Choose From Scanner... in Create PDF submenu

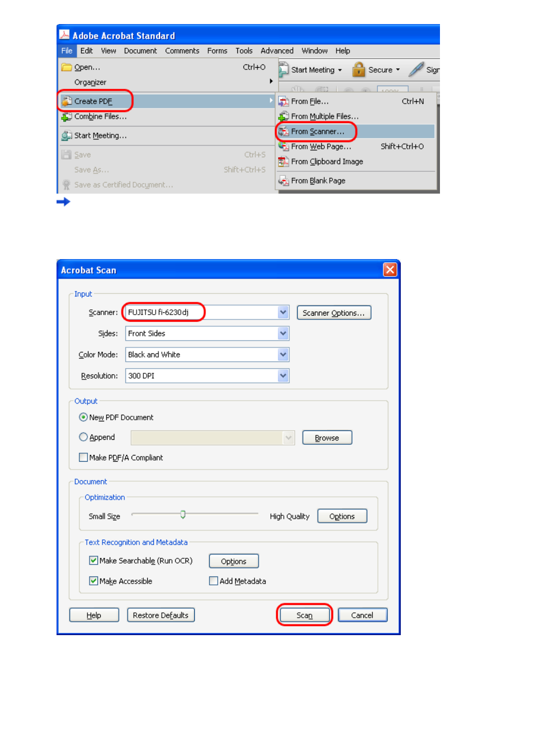[356, 132]
